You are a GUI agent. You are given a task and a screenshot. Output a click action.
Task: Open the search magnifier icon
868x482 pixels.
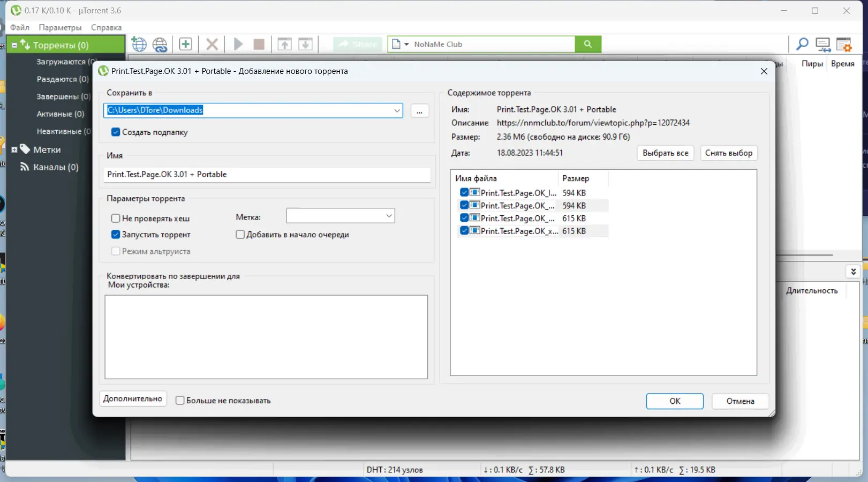coord(802,44)
